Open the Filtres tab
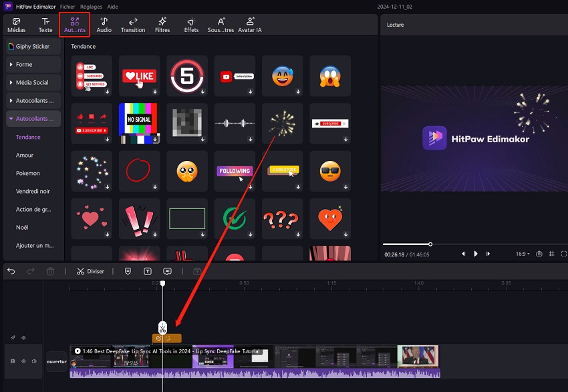This screenshot has height=392, width=568. coord(162,25)
